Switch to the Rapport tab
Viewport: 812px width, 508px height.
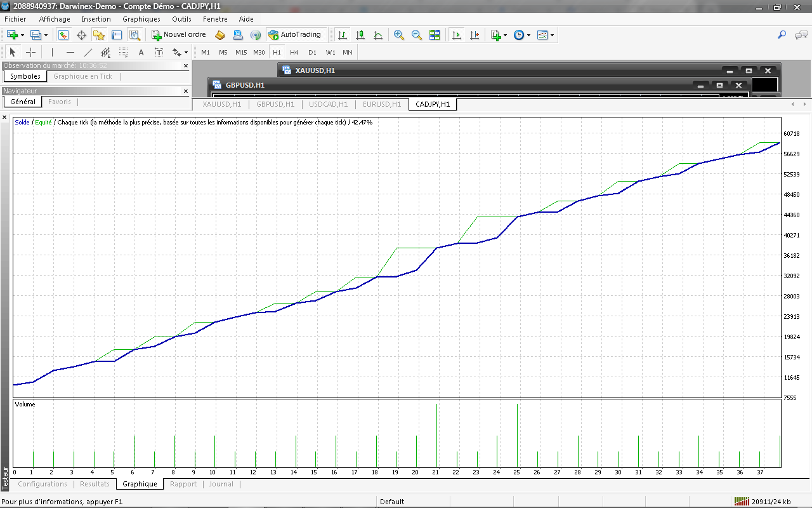[183, 484]
